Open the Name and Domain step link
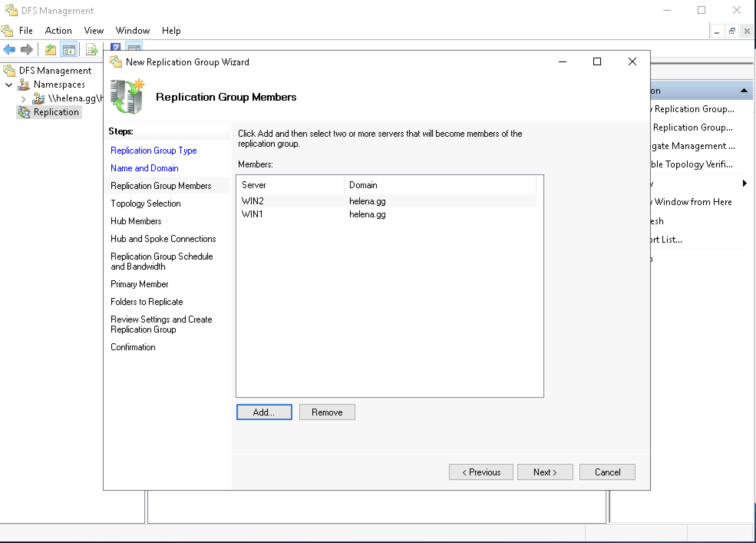This screenshot has width=756, height=543. pos(144,168)
